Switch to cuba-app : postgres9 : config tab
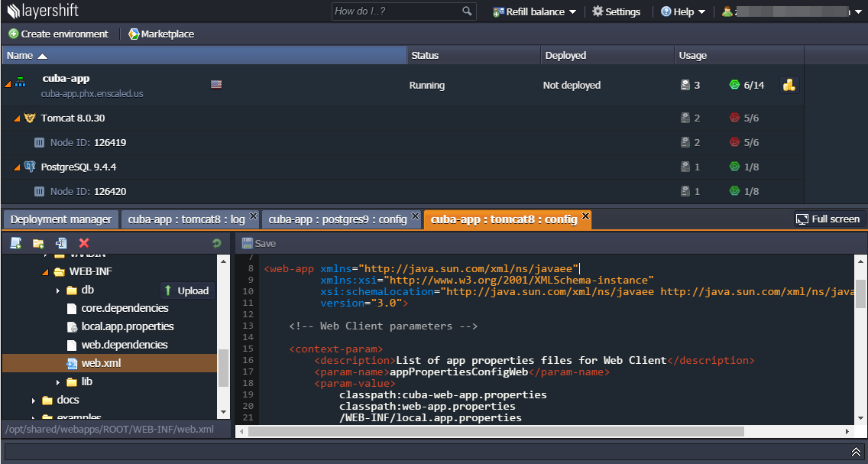 [338, 219]
